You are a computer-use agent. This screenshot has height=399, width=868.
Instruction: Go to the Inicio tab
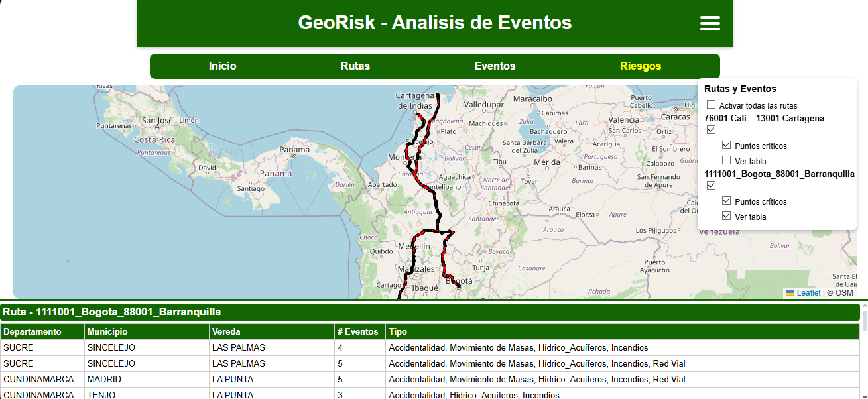coord(222,66)
